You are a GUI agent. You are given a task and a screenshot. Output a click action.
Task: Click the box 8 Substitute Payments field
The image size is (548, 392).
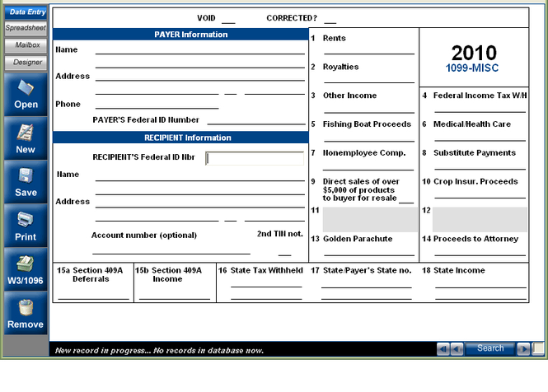tap(480, 166)
